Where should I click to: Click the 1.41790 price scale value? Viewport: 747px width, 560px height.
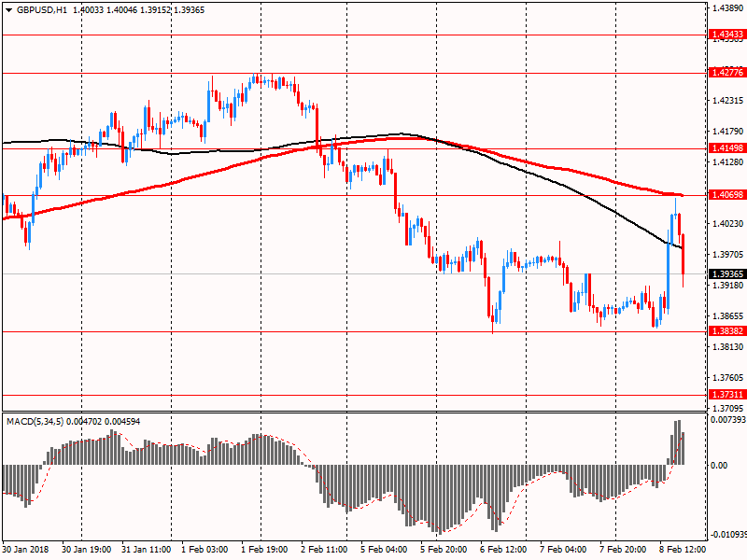(728, 131)
